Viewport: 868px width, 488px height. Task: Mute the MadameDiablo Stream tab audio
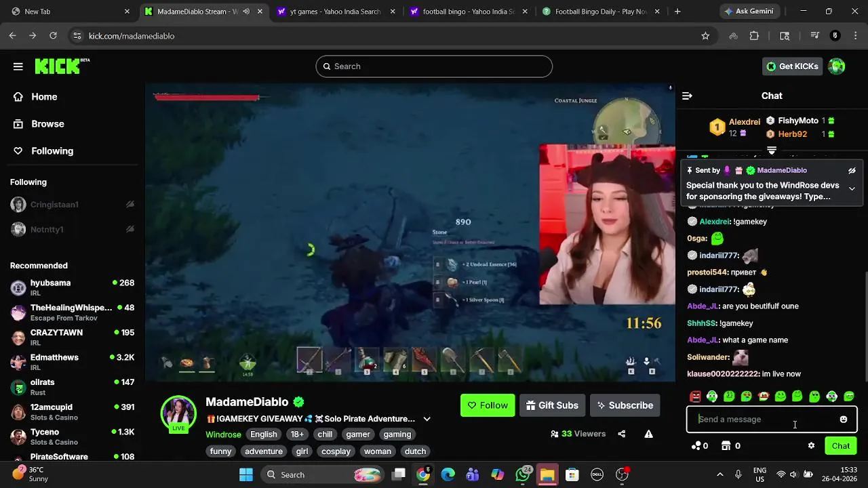pyautogui.click(x=246, y=12)
